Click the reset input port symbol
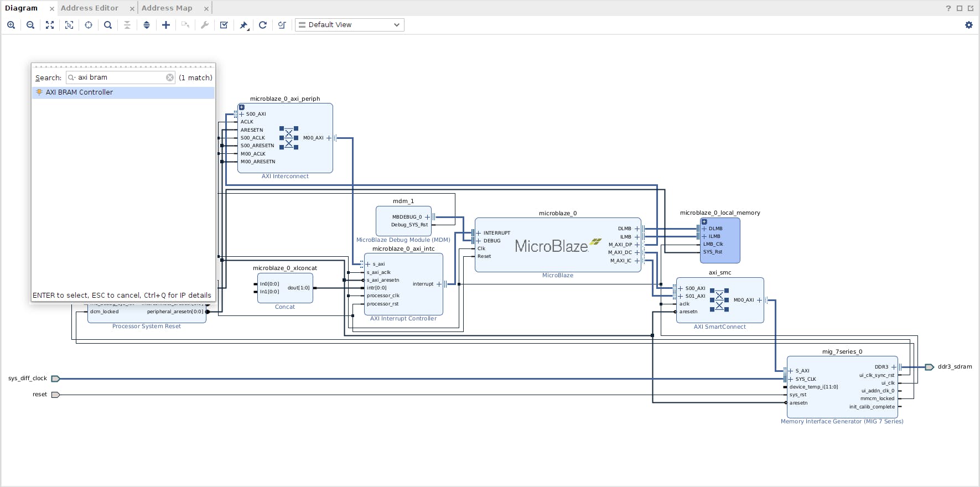The height and width of the screenshot is (487, 980). pos(55,395)
